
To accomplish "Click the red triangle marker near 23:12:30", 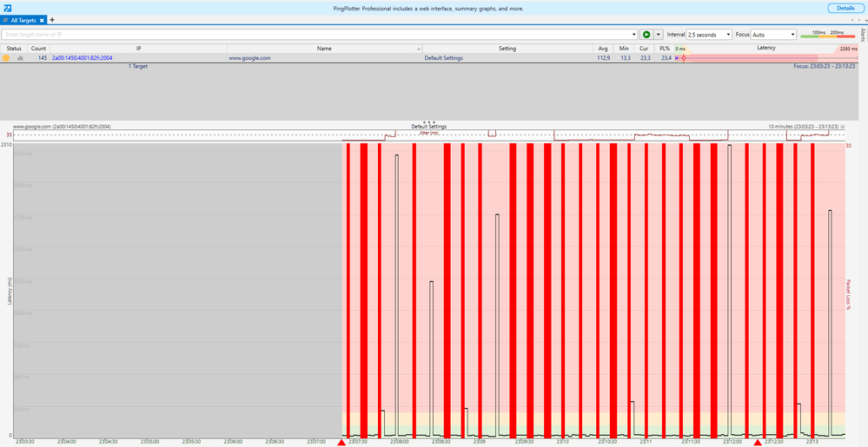I will pos(758,443).
